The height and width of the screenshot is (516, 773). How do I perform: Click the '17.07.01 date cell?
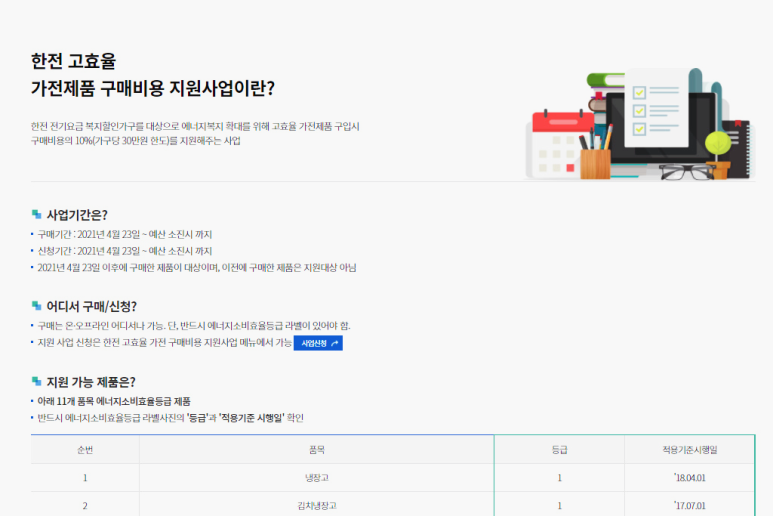pyautogui.click(x=690, y=506)
